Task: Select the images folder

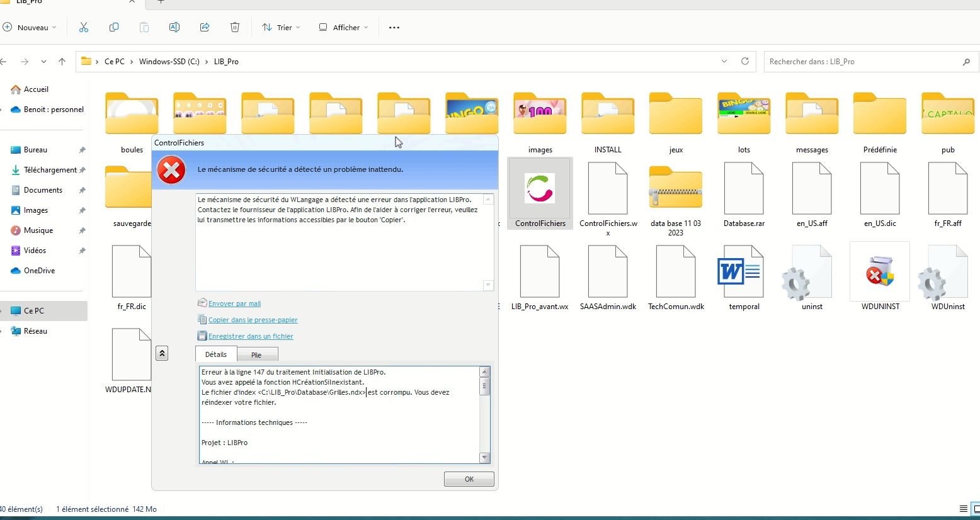Action: coord(540,122)
